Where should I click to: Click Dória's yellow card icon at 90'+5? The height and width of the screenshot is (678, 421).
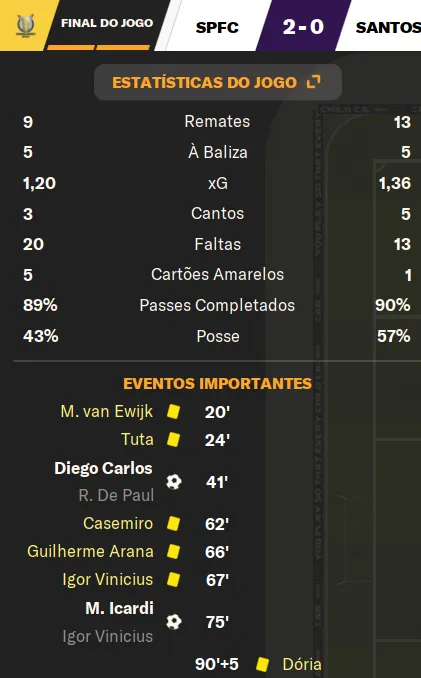[x=262, y=664]
